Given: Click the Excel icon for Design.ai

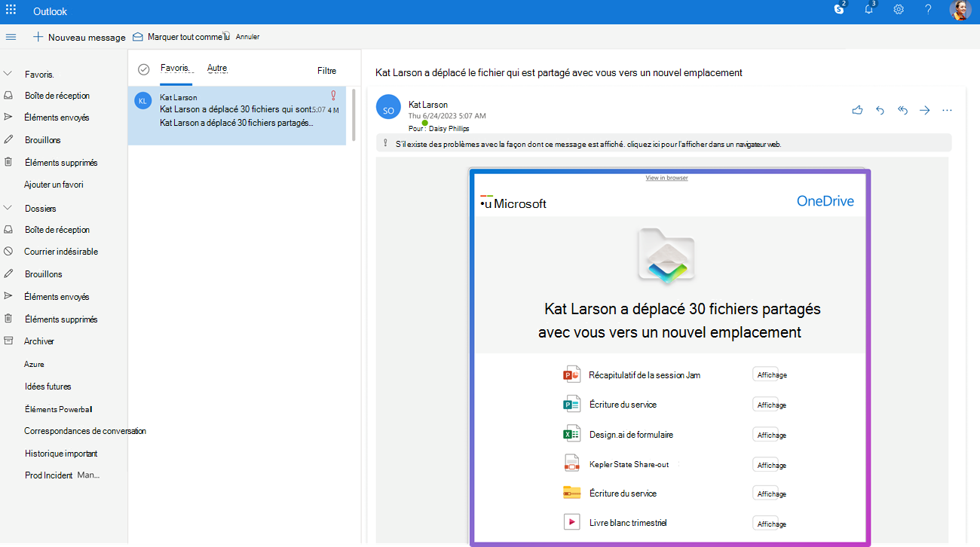Looking at the screenshot, I should 571,433.
